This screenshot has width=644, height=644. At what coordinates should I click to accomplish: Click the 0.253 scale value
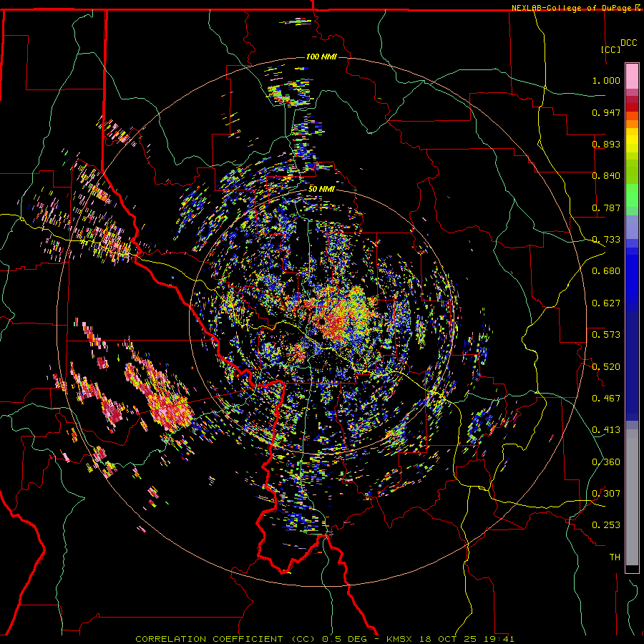click(x=606, y=525)
